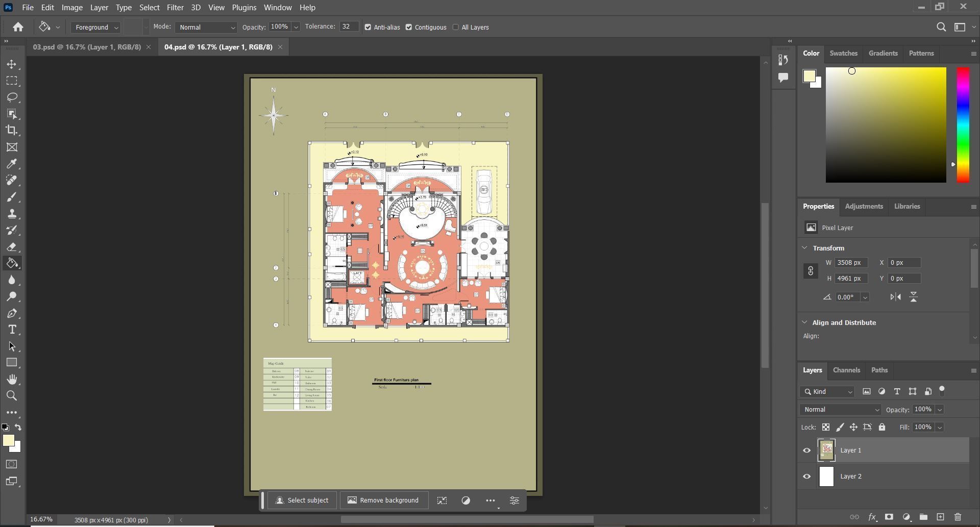The height and width of the screenshot is (527, 980).
Task: Open the Plugins menu
Action: pos(244,8)
